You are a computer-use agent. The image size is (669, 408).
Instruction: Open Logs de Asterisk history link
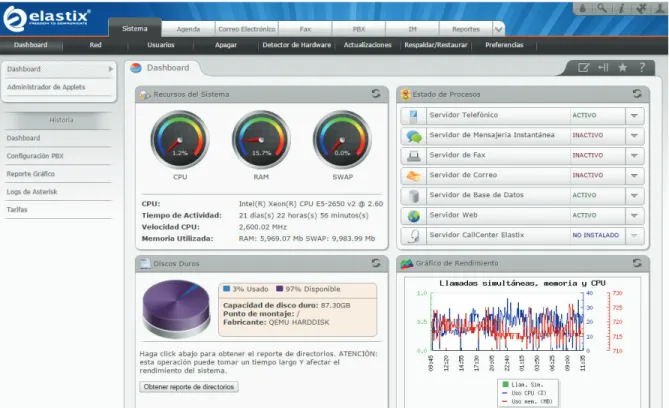coord(32,192)
